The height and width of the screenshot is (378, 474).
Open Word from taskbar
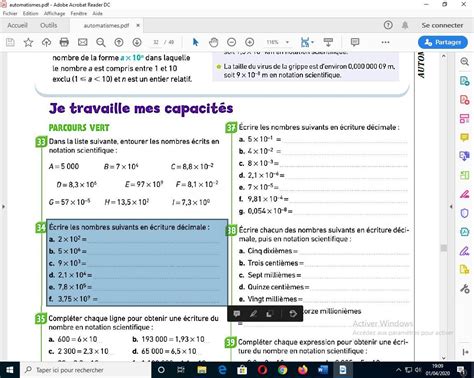(323, 370)
